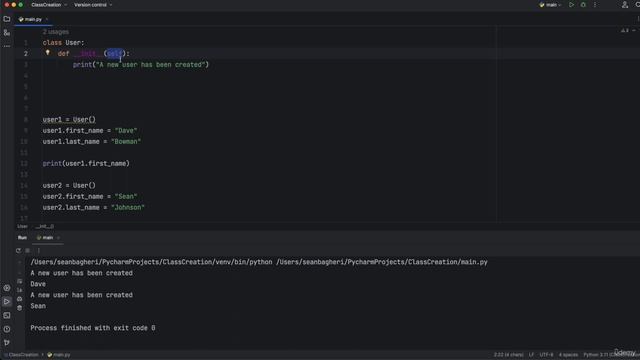The image size is (640, 360).
Task: Select the Run tool window title tab
Action: [22, 238]
